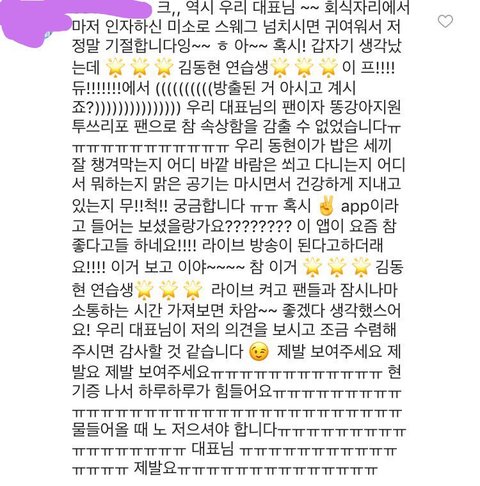This screenshot has height=486, width=480.
Task: Click the word 회식자리에서 on the first line
Action: (x=367, y=8)
